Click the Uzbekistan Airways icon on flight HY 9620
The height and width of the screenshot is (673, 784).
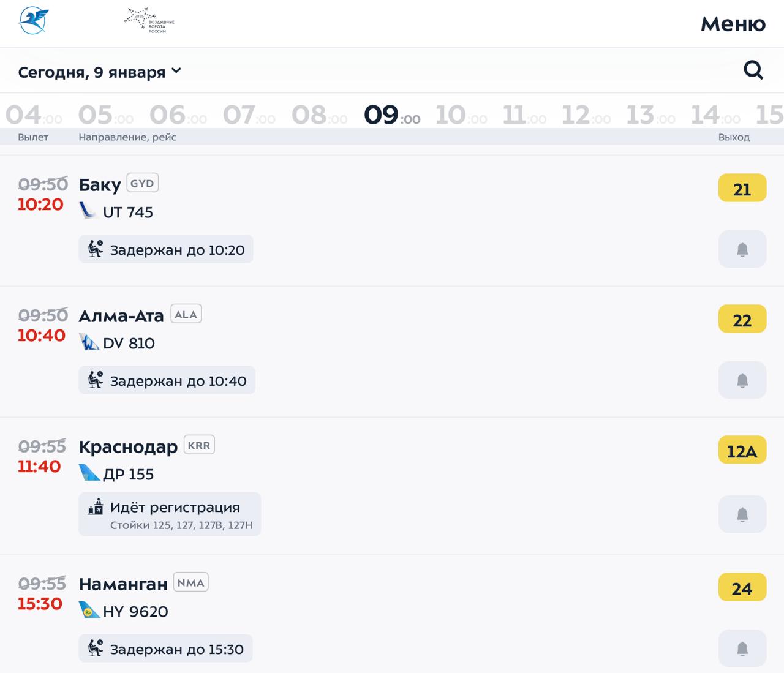tap(89, 610)
